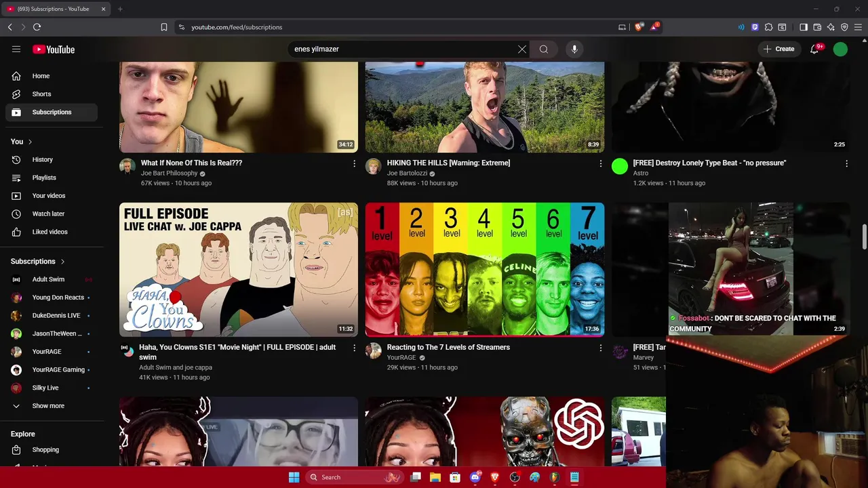This screenshot has height=488, width=868.
Task: Open a new browser tab
Action: pos(120,9)
